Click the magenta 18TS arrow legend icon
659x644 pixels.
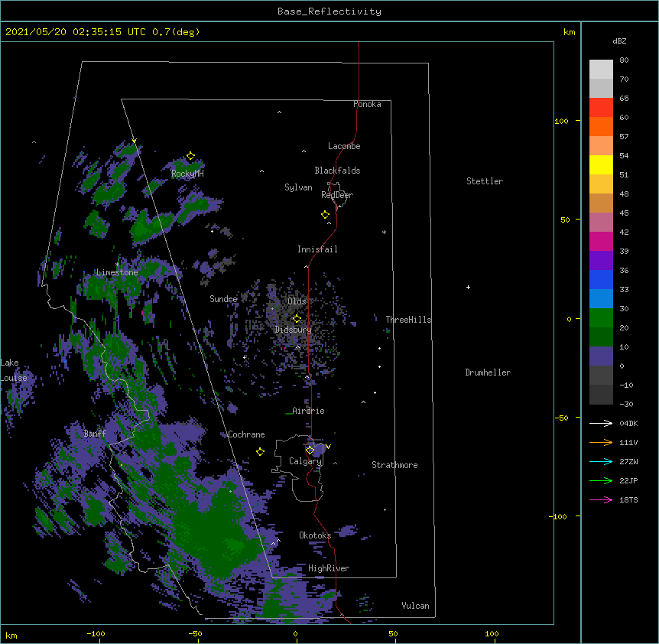601,499
